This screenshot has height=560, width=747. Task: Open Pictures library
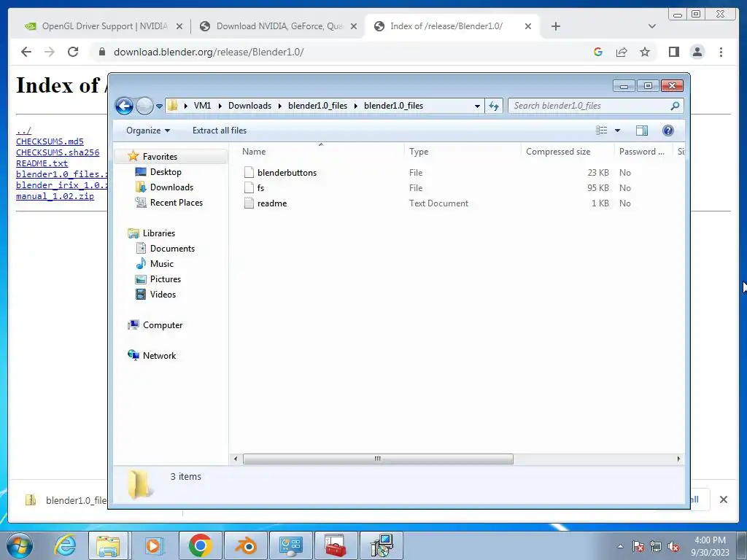166,279
